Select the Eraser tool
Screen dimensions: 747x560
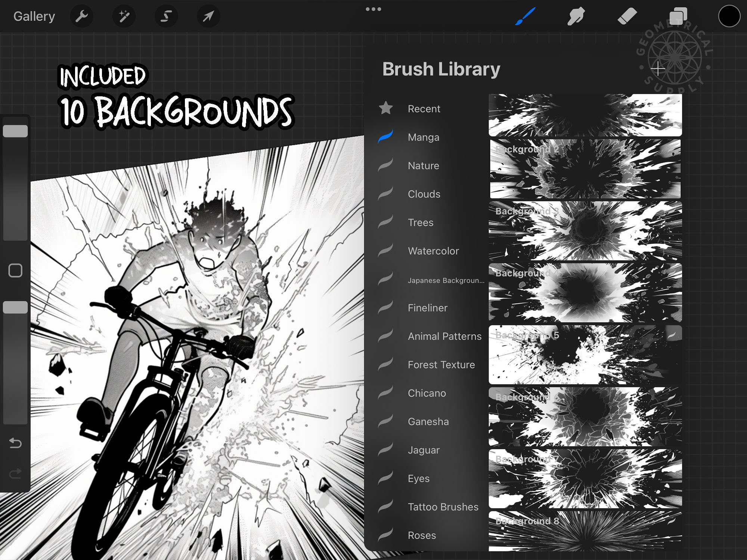(627, 17)
